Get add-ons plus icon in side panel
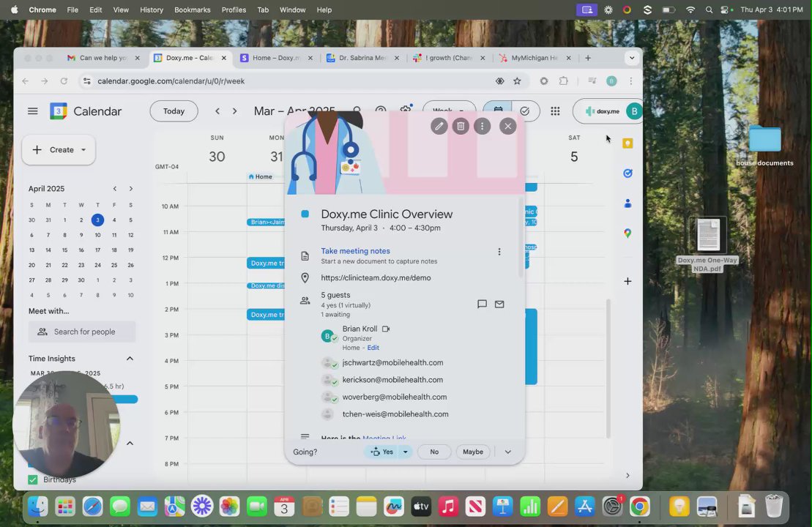Screen dimensions: 812x527 [627, 281]
